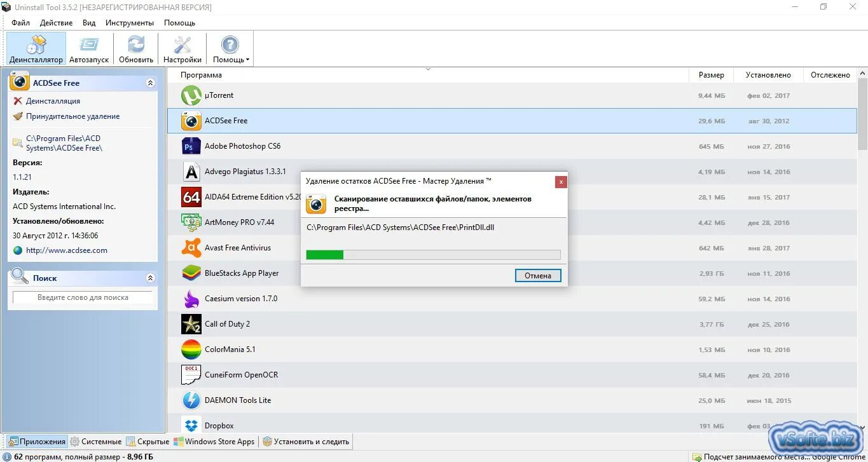
Task: Click the ACDSee icon in sidebar header
Action: (20, 82)
